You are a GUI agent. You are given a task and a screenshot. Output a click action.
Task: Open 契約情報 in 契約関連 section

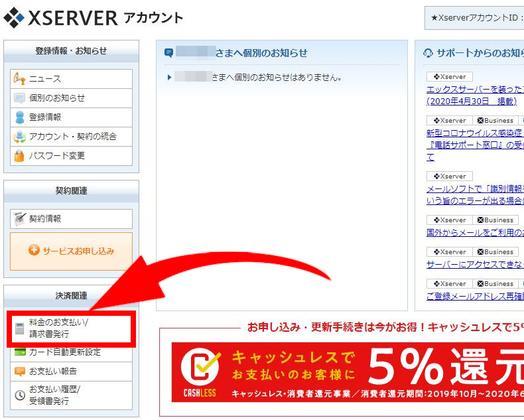pyautogui.click(x=71, y=219)
